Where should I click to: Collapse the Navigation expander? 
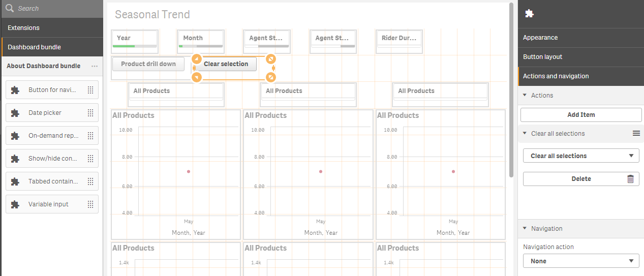(525, 228)
